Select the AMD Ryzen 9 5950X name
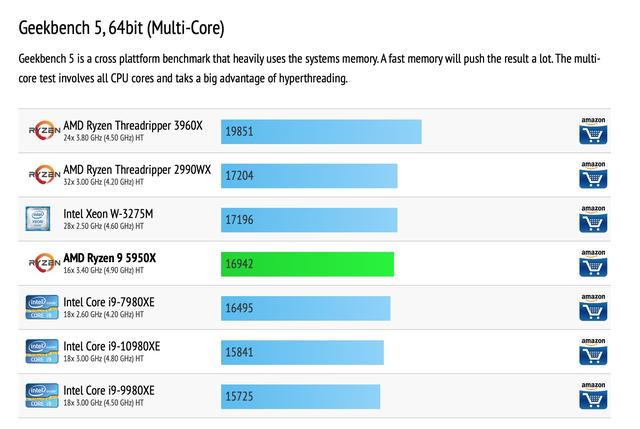The height and width of the screenshot is (429, 640). [x=109, y=258]
